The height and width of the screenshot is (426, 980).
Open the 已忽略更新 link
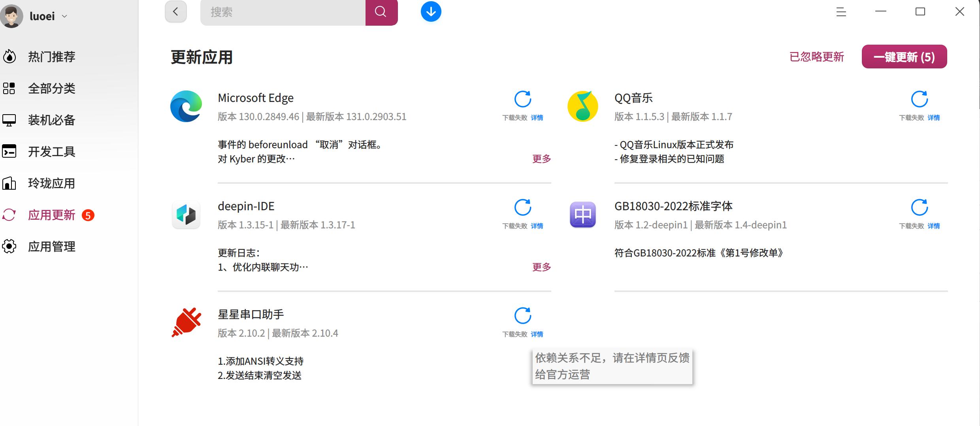[x=816, y=57]
